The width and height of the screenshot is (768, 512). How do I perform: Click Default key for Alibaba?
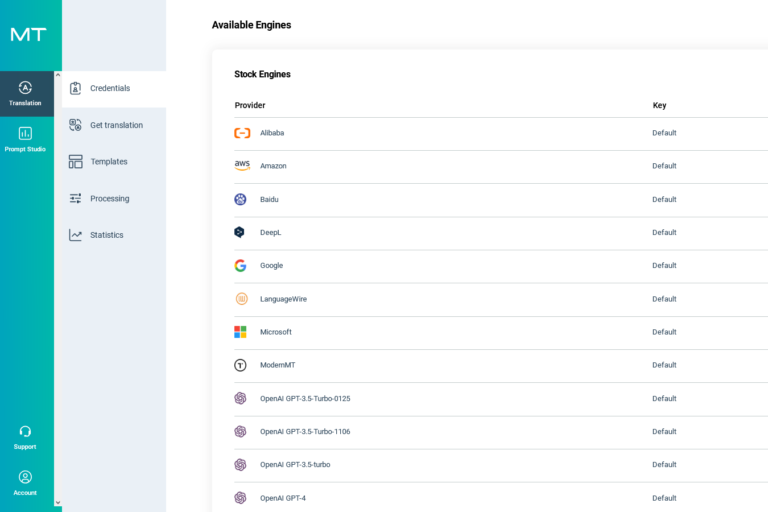(x=664, y=133)
